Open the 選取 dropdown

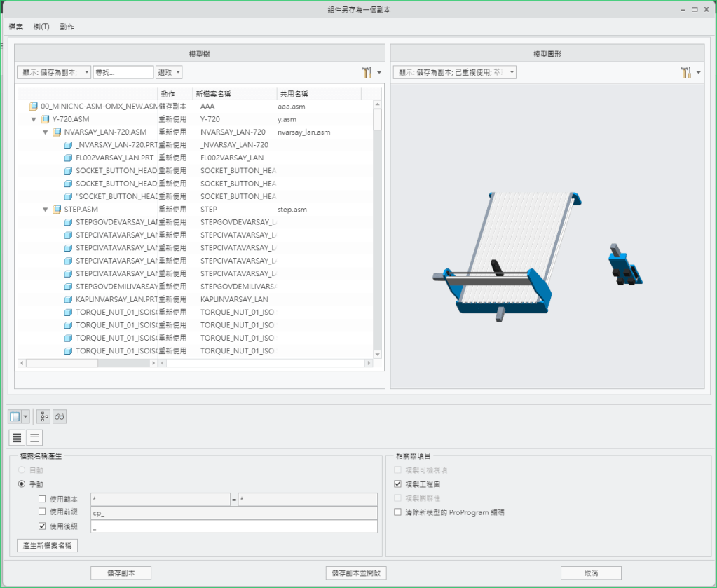tap(169, 72)
